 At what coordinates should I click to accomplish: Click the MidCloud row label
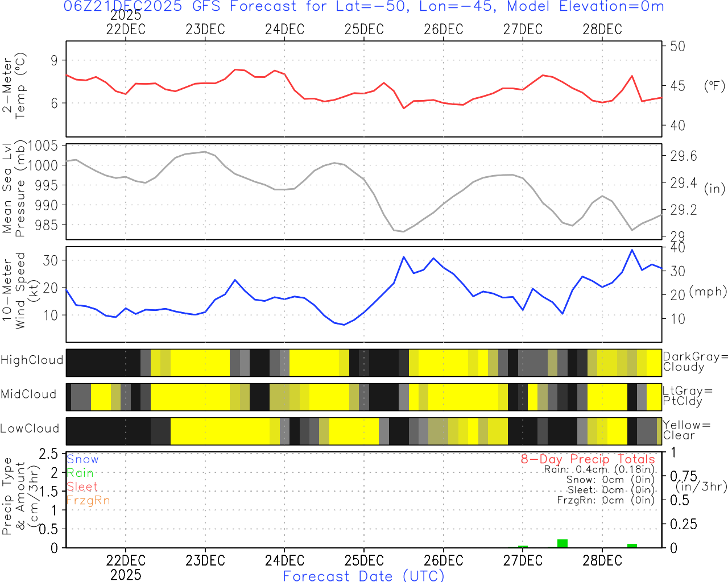[28, 394]
